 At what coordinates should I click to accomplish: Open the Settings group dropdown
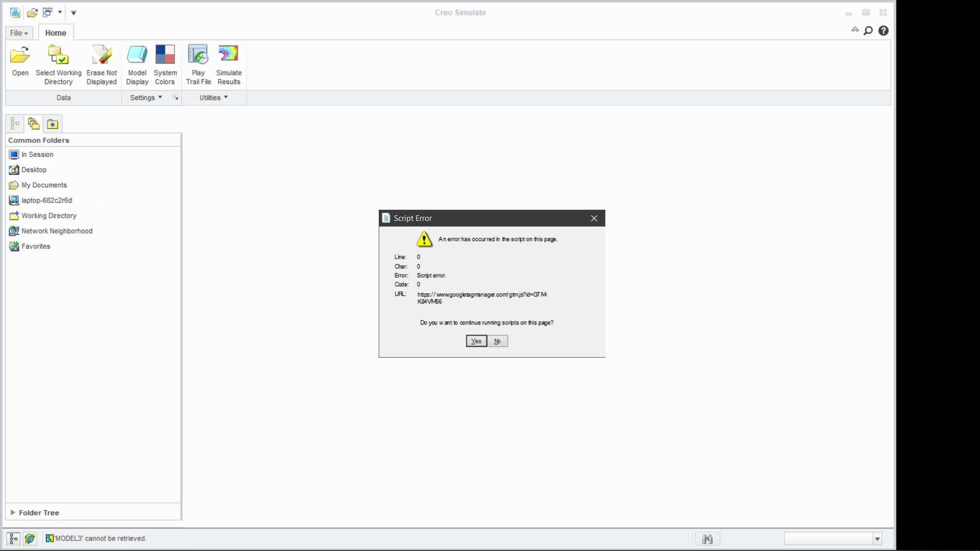[x=146, y=97]
